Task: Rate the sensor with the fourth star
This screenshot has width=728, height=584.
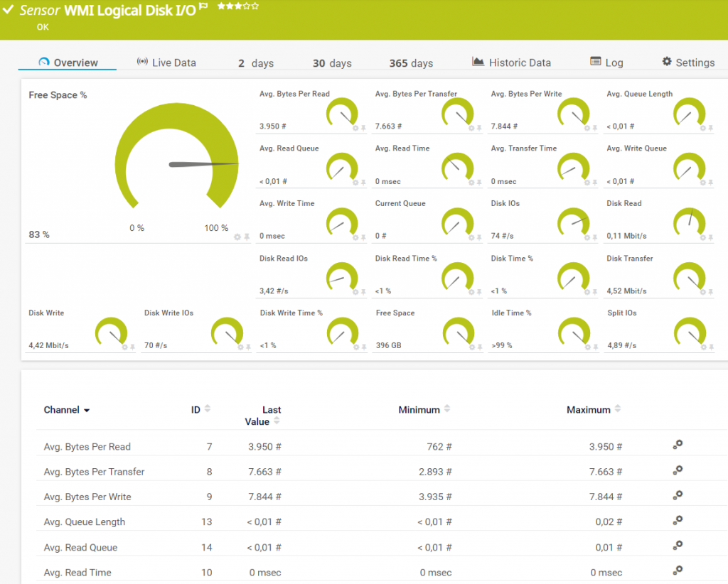Action: [245, 6]
